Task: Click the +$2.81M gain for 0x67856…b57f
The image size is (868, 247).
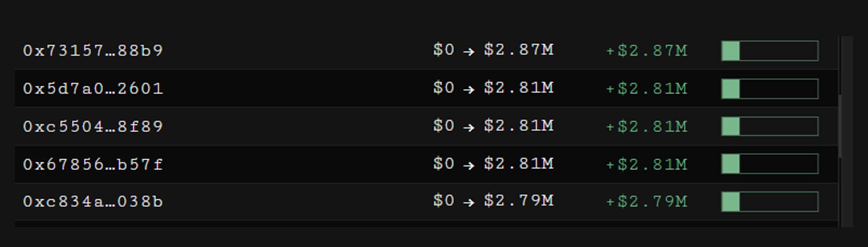Action: [646, 165]
